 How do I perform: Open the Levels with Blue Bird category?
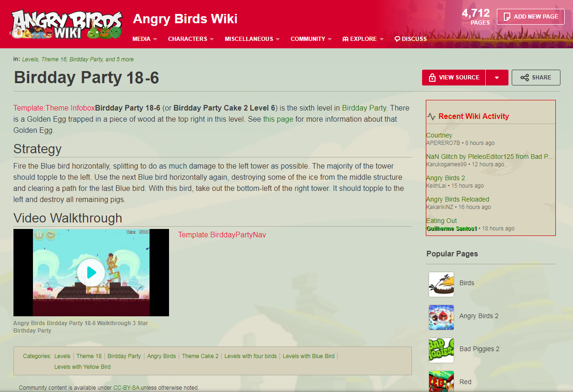[x=308, y=356]
